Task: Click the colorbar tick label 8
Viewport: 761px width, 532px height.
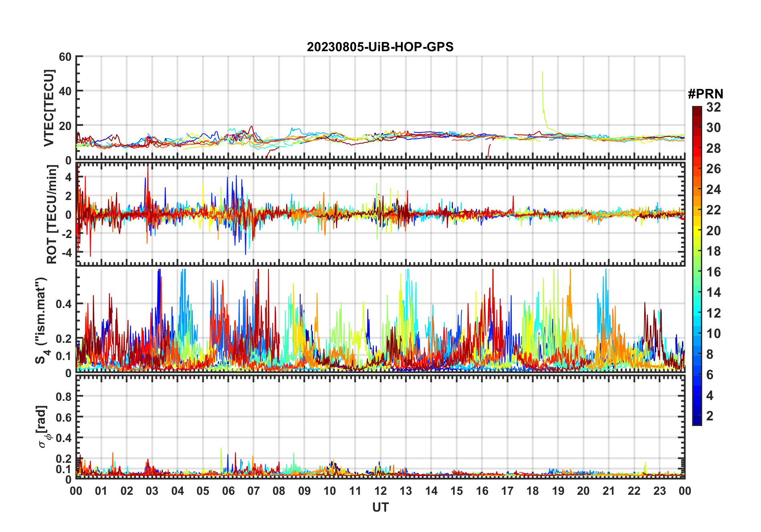Action: click(710, 354)
